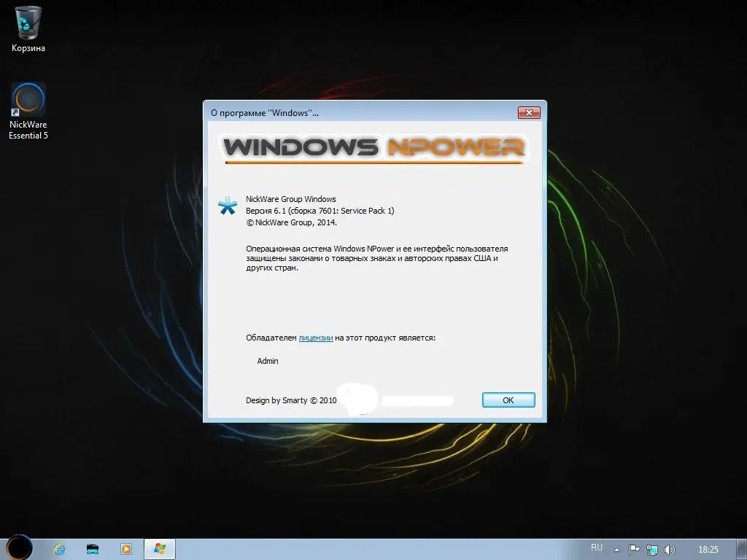Screen dimensions: 747x560
Task: Launch Internet Explorer from the taskbar
Action: (x=60, y=549)
